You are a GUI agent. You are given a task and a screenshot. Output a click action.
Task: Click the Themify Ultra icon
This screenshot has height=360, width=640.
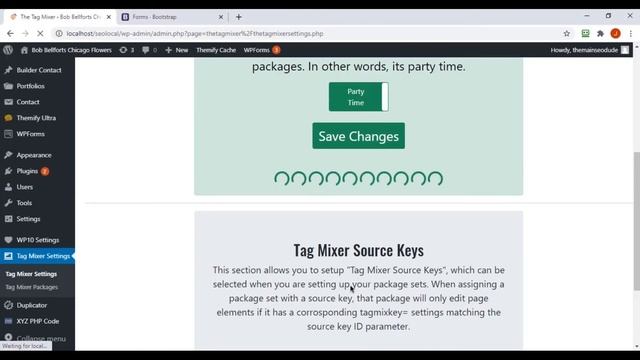point(8,118)
